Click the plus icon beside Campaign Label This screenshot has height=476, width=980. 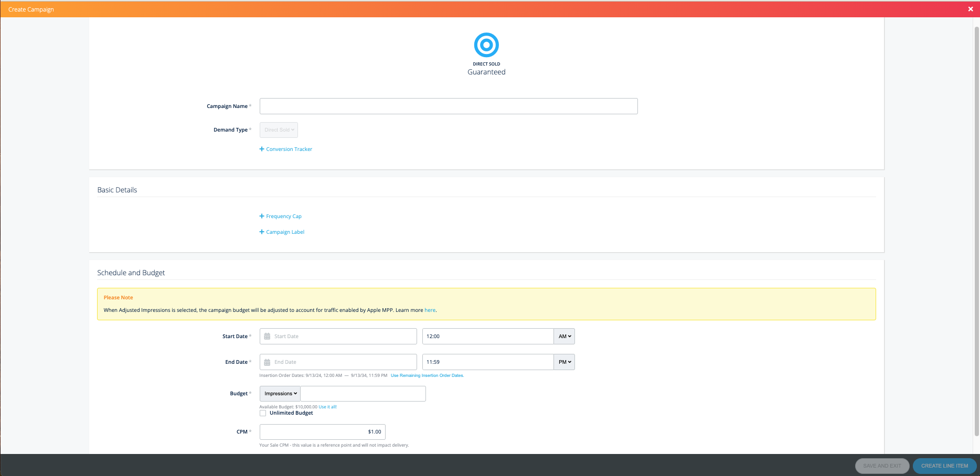coord(262,232)
